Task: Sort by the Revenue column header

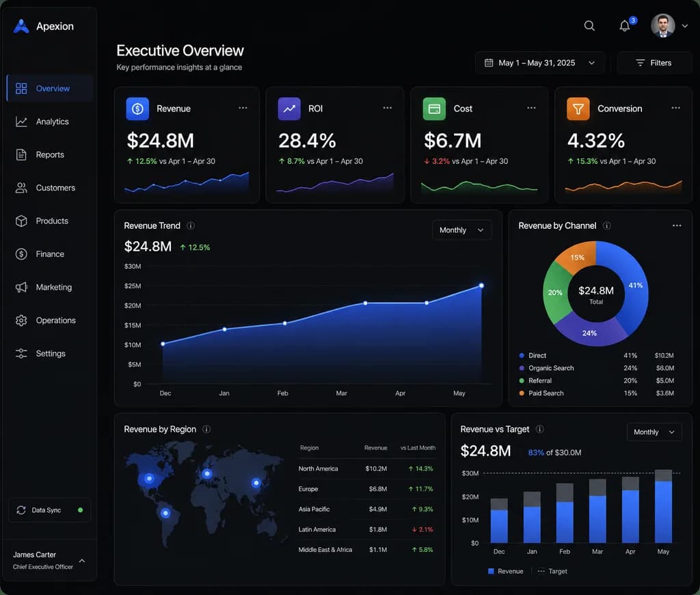Action: click(375, 448)
